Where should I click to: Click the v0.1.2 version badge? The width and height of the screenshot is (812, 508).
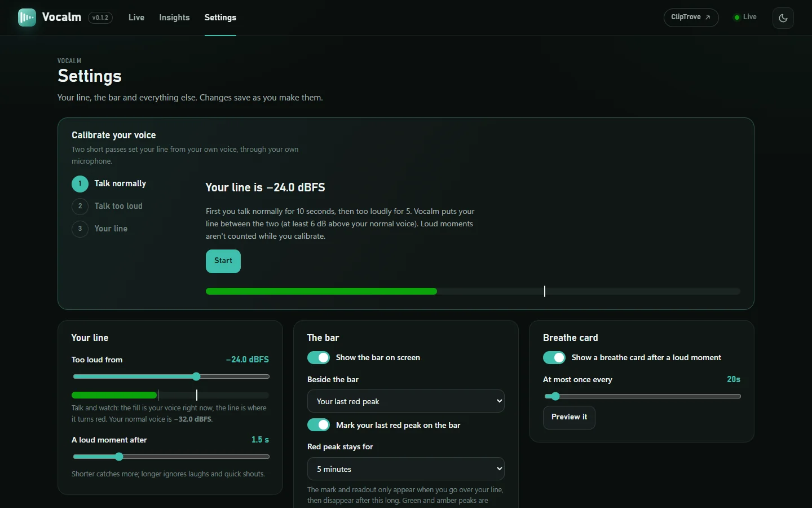[x=100, y=18]
